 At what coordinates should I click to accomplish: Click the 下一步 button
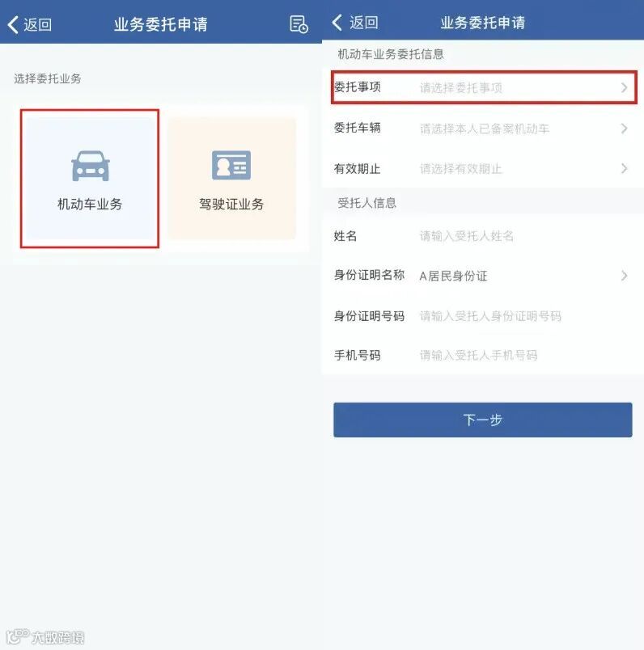[x=482, y=420]
